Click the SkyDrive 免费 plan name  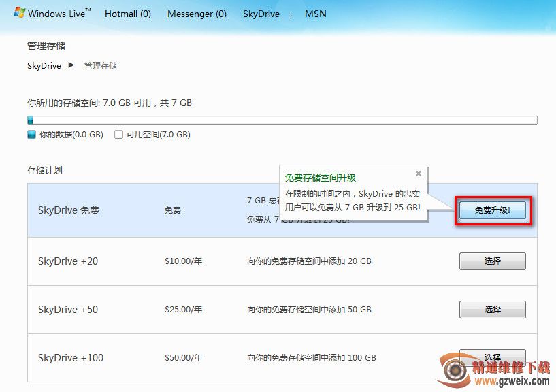point(69,210)
